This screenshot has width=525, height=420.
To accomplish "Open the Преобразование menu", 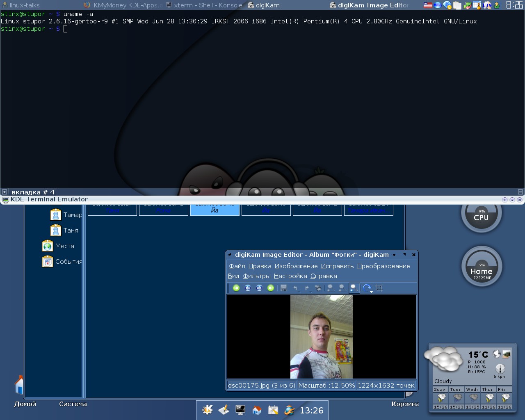I will [383, 266].
